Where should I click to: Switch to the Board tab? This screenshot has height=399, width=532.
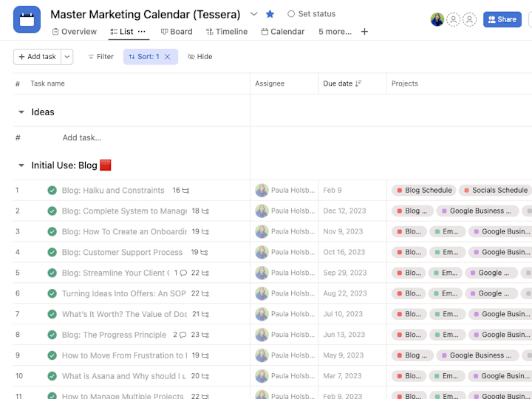point(177,32)
